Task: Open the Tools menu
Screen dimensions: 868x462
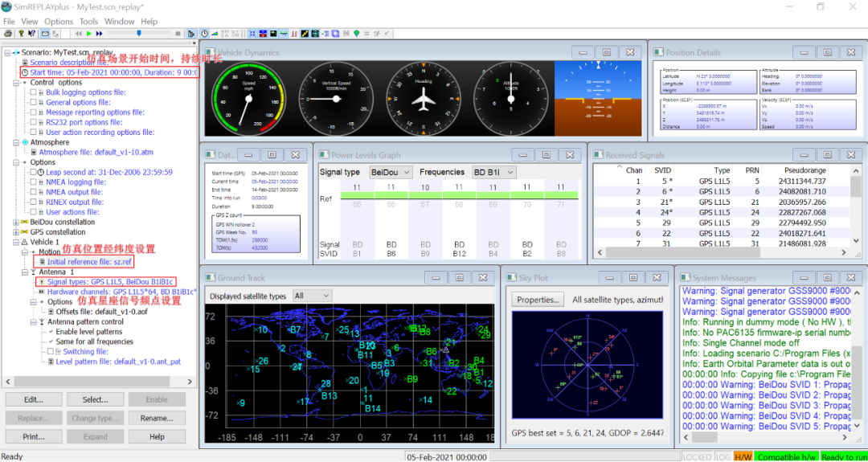Action: (x=88, y=22)
